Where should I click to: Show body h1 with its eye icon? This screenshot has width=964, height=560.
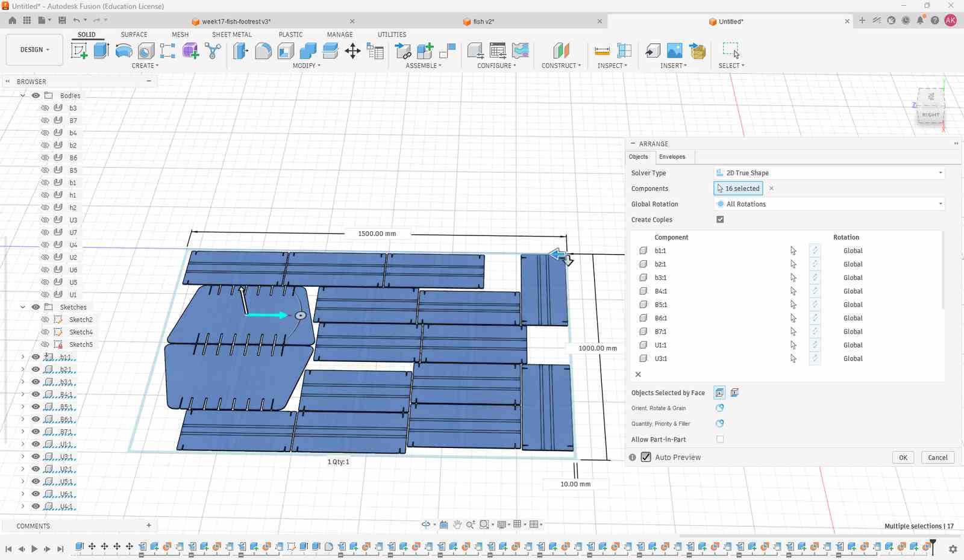coord(45,195)
